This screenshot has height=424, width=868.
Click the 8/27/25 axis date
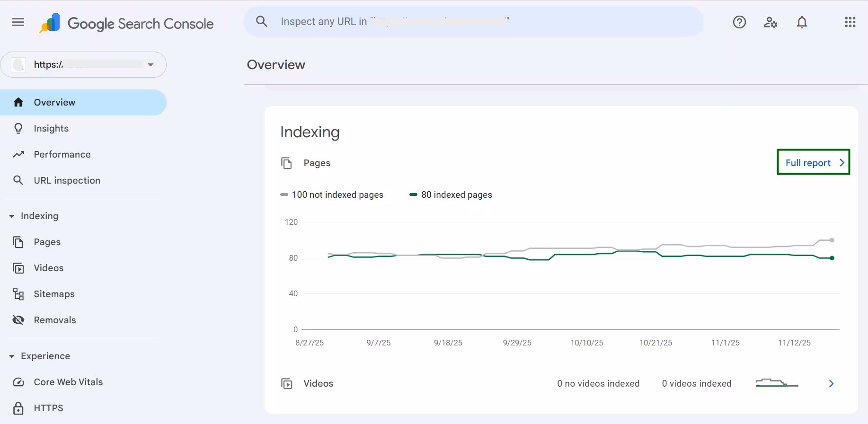[310, 343]
